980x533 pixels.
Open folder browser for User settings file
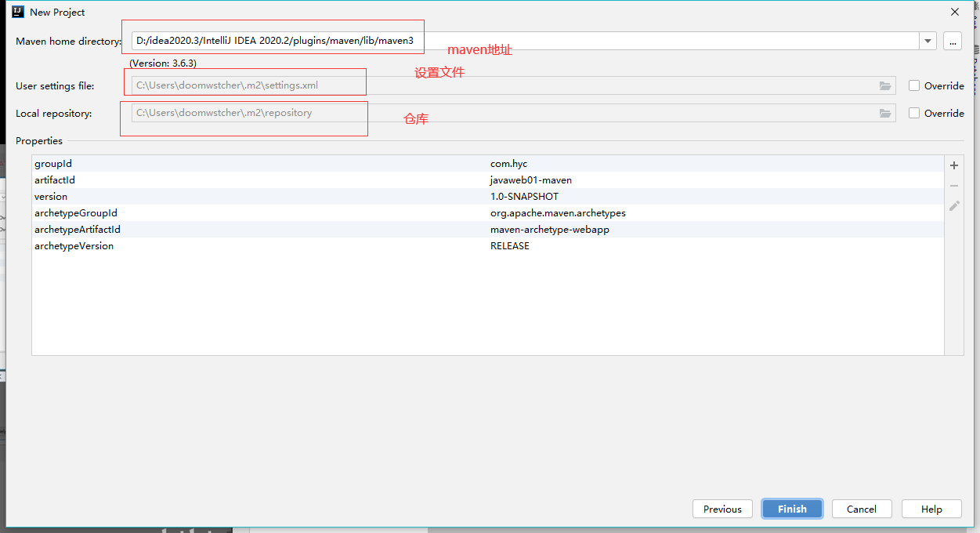pyautogui.click(x=885, y=85)
